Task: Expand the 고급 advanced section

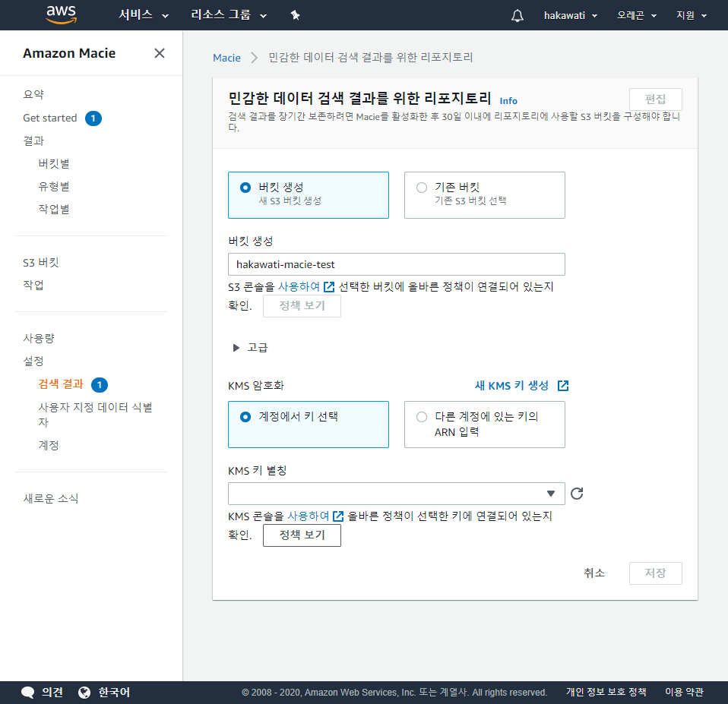Action: click(x=250, y=348)
